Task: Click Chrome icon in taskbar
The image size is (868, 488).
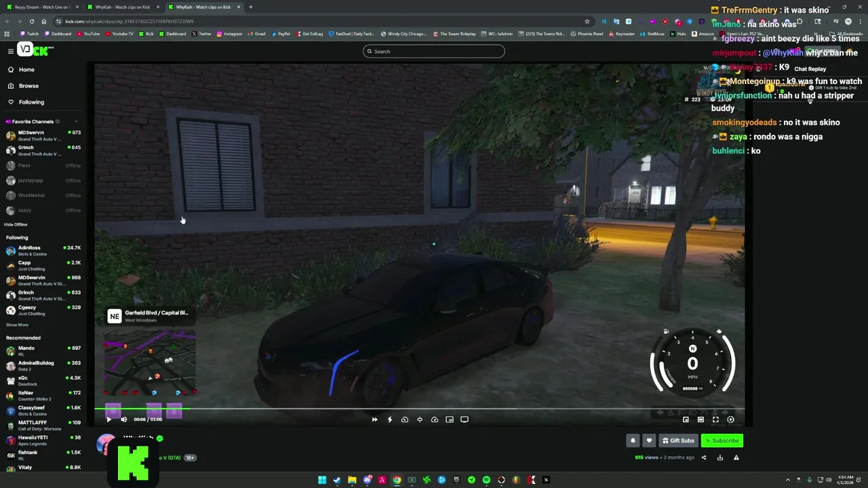Action: coord(397,480)
